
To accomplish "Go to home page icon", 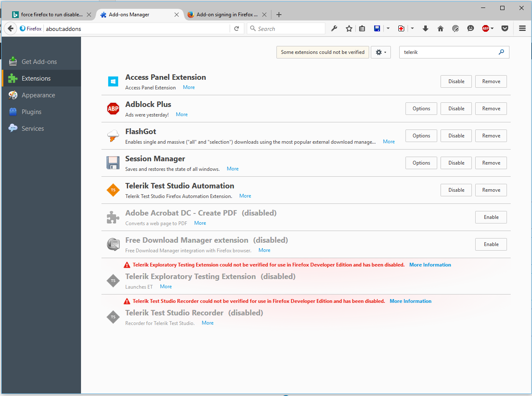I will (441, 28).
